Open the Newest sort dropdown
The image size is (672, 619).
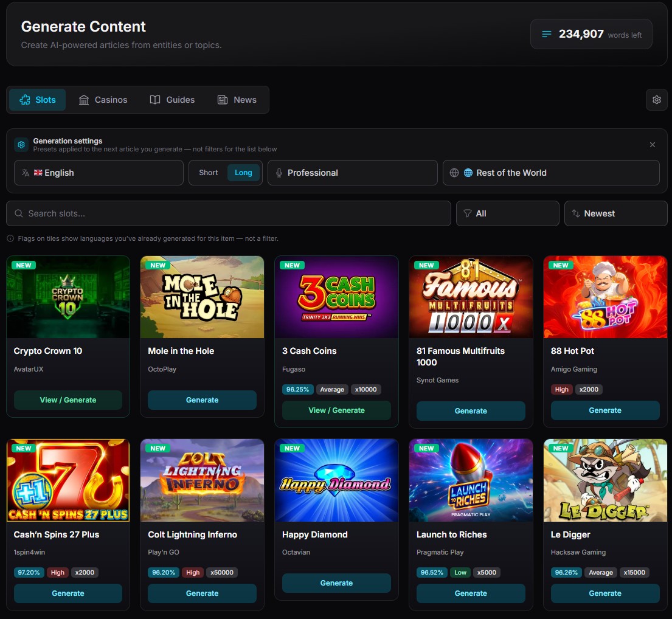point(615,213)
